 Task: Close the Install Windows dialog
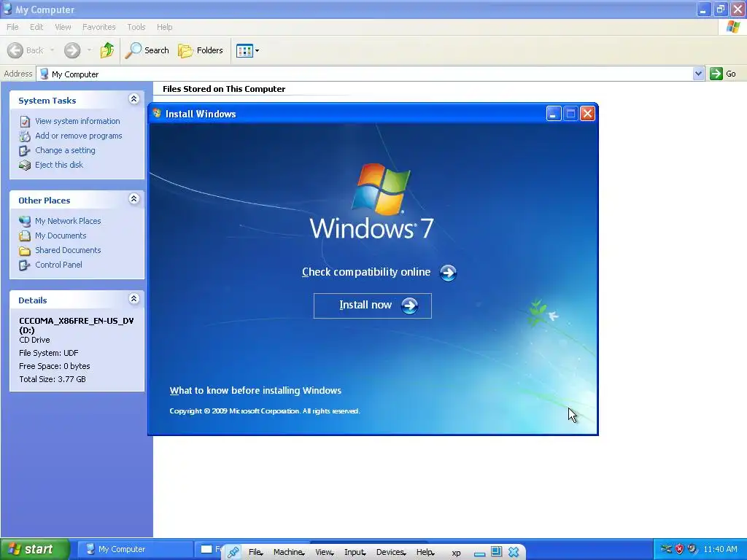tap(587, 114)
